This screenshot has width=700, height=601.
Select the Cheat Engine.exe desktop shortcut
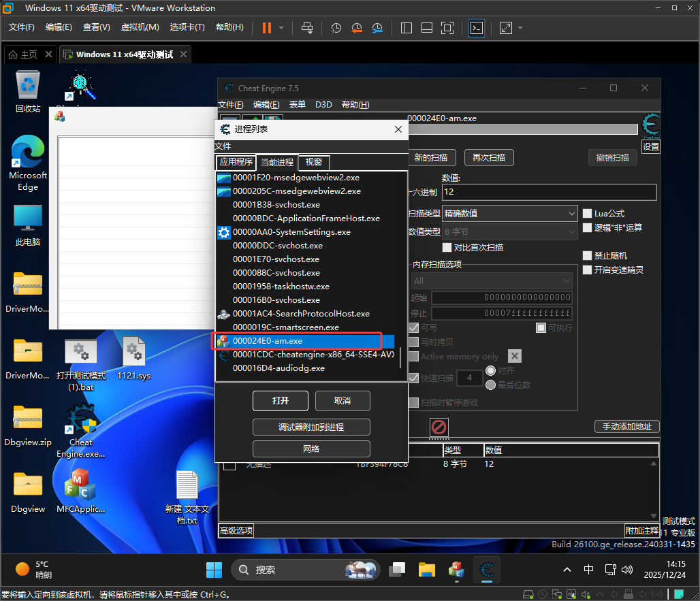point(81,431)
